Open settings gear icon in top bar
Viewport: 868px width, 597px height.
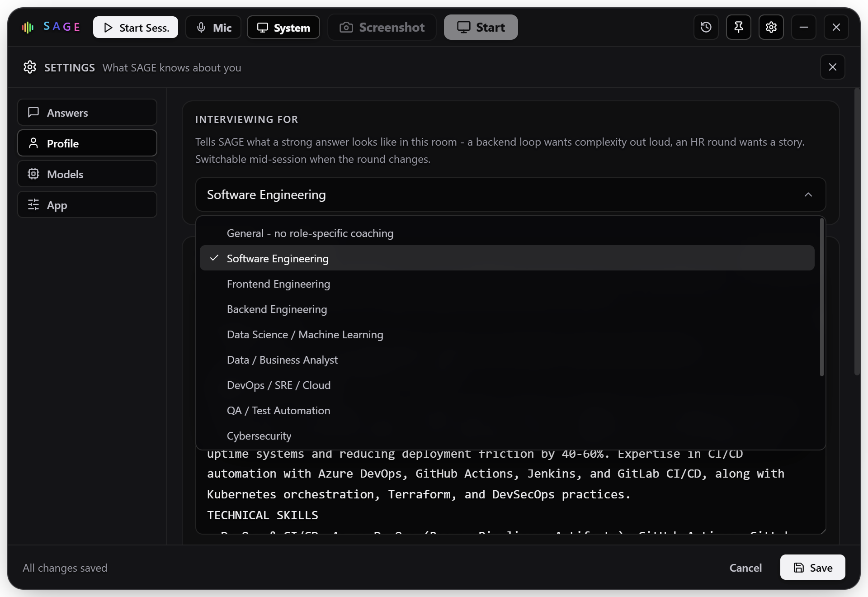771,27
